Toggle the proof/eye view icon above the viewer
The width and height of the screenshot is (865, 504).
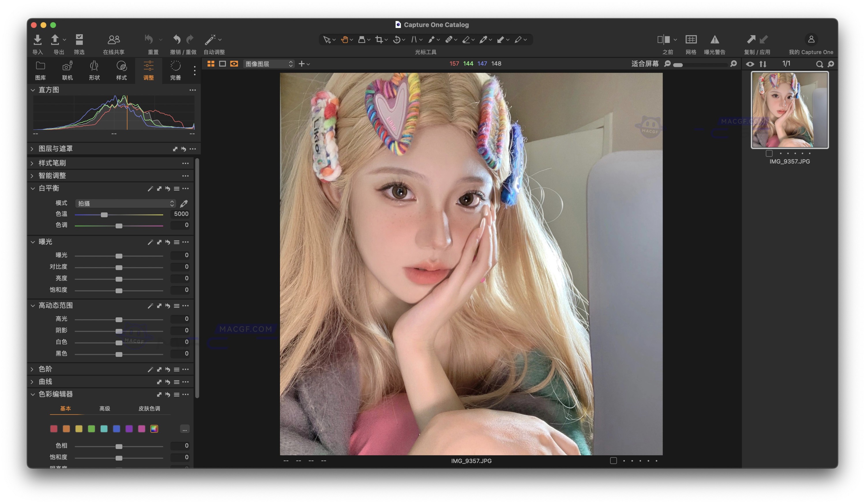[x=234, y=64]
